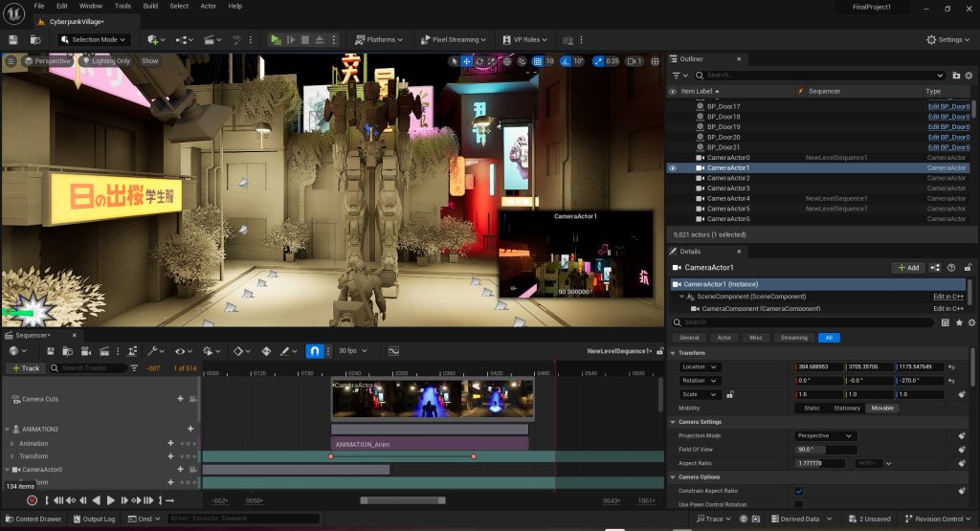
Task: Toggle the world/local coordinate space globe icon
Action: (507, 61)
